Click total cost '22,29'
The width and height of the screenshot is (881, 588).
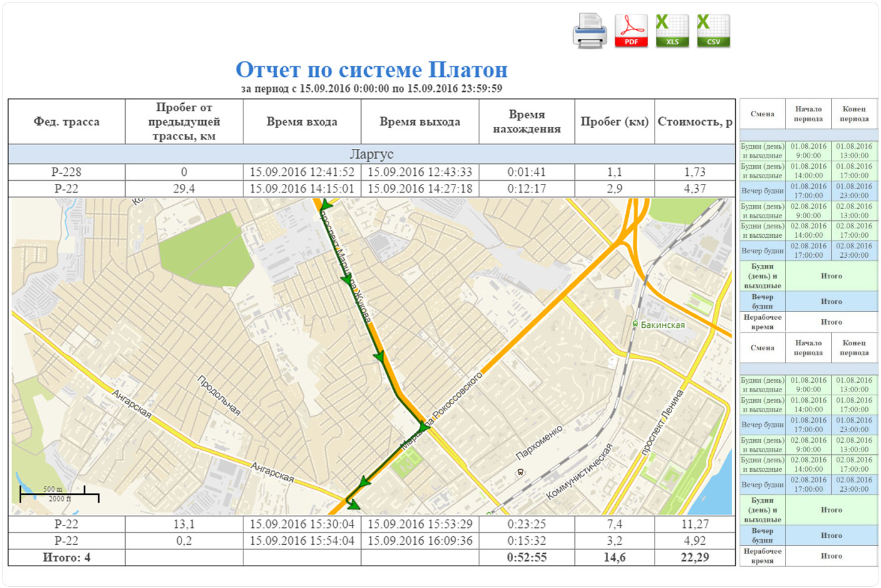pos(695,557)
